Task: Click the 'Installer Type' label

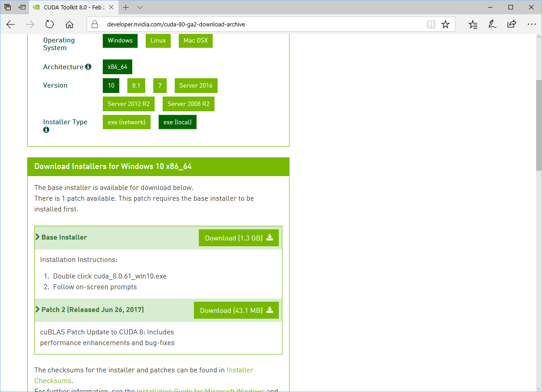Action: click(65, 122)
